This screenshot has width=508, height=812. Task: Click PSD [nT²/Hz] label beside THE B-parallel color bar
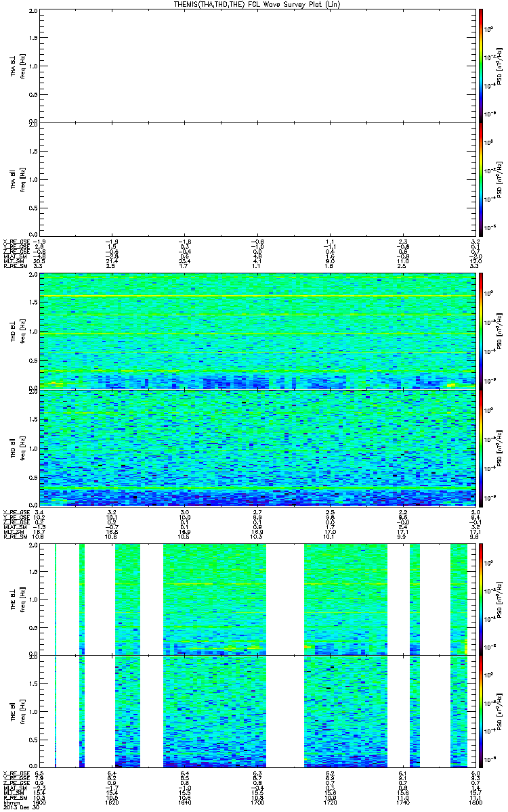click(500, 710)
